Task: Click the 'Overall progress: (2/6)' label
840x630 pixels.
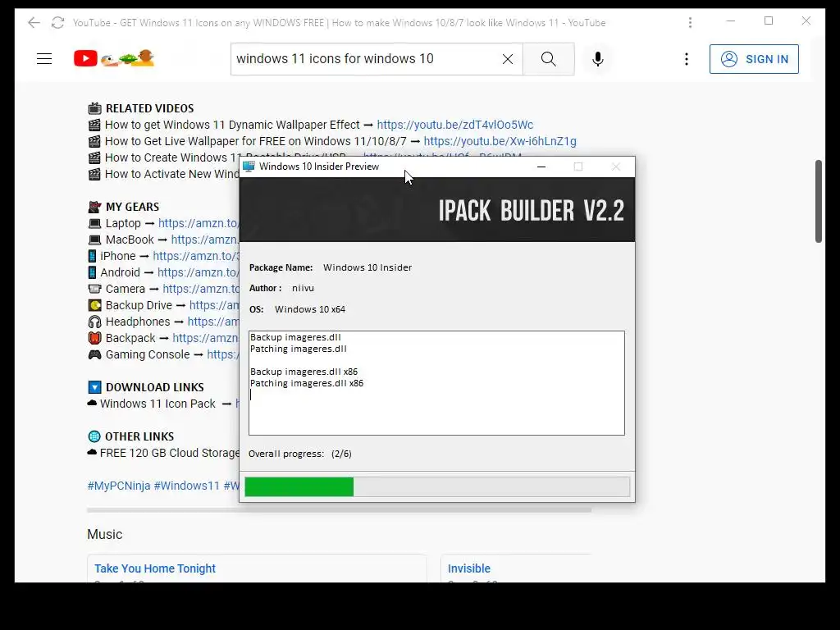Action: [x=300, y=454]
